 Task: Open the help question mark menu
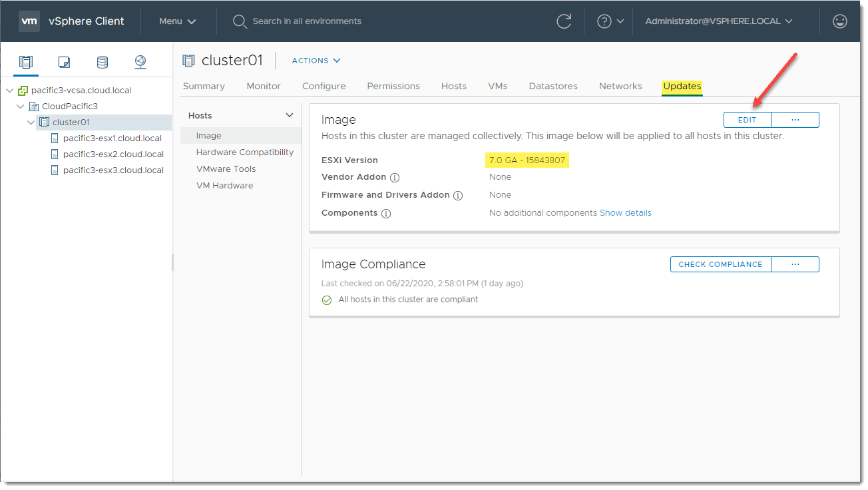(610, 21)
